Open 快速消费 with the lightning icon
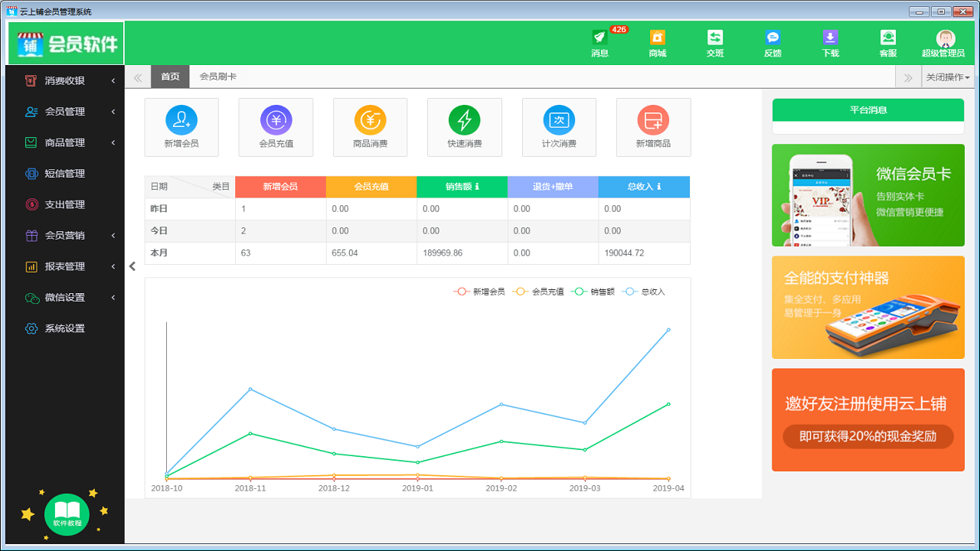 [x=465, y=127]
